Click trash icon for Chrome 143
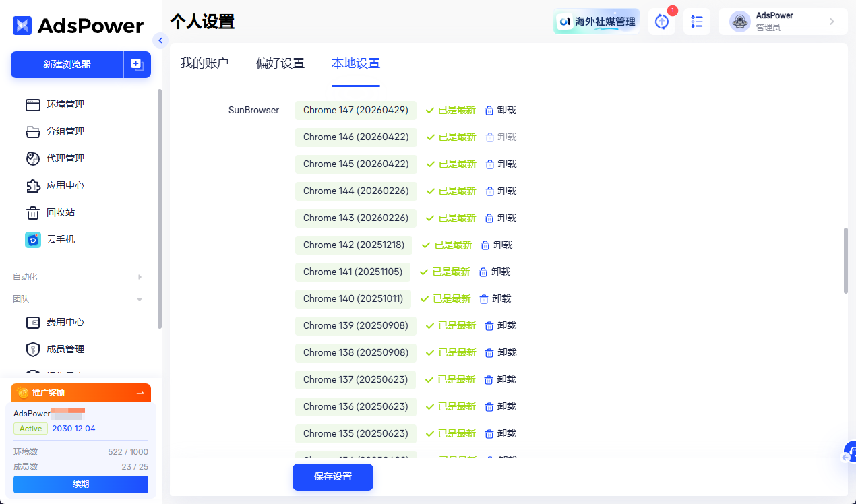The width and height of the screenshot is (856, 504). [x=490, y=218]
